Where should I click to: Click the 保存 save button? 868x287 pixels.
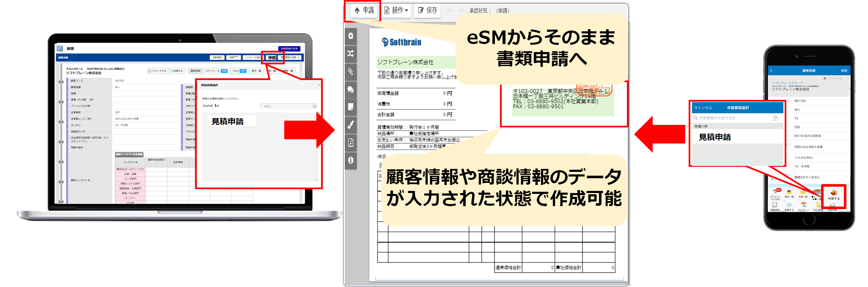point(428,11)
